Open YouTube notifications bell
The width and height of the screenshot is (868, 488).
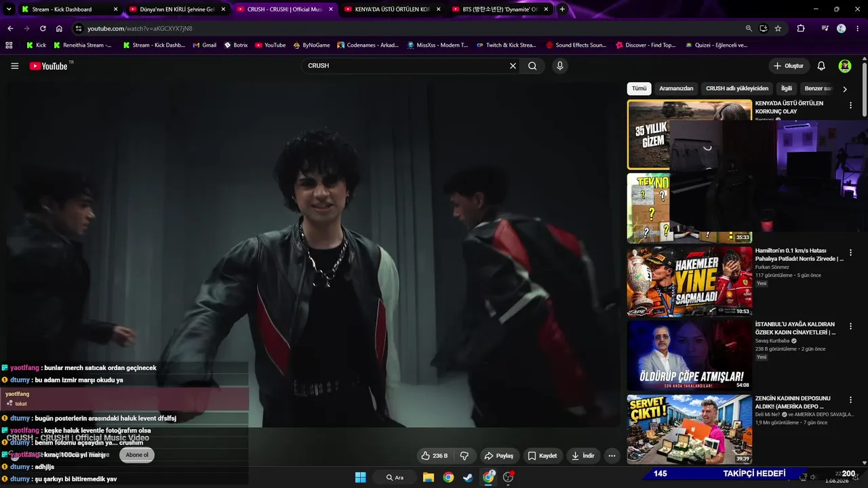pos(821,66)
